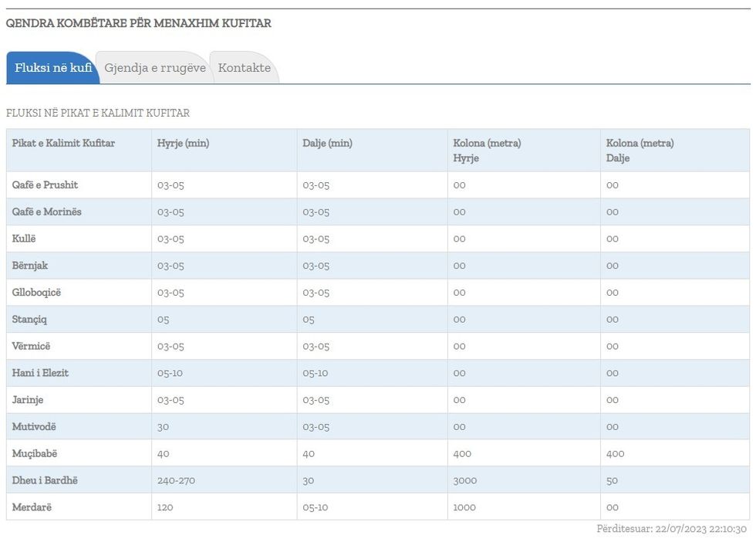
Task: Click Muçibabë exit queue value 400
Action: coord(615,454)
